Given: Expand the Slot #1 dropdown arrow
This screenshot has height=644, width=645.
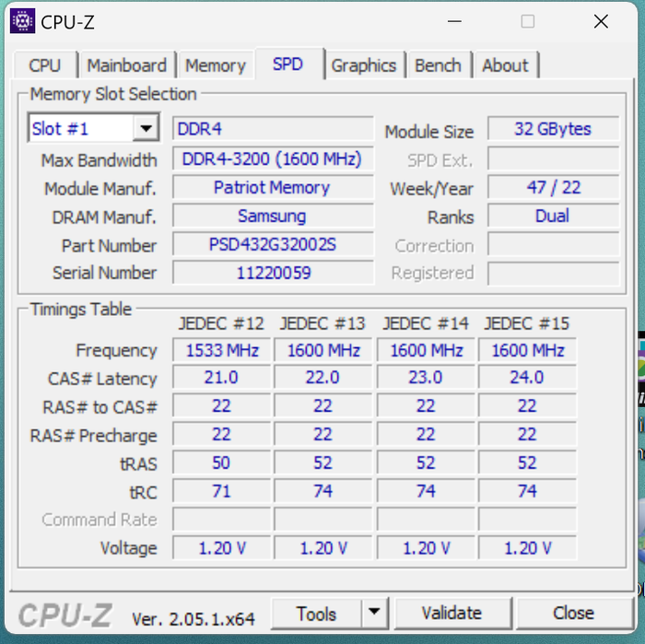Looking at the screenshot, I should [x=146, y=129].
